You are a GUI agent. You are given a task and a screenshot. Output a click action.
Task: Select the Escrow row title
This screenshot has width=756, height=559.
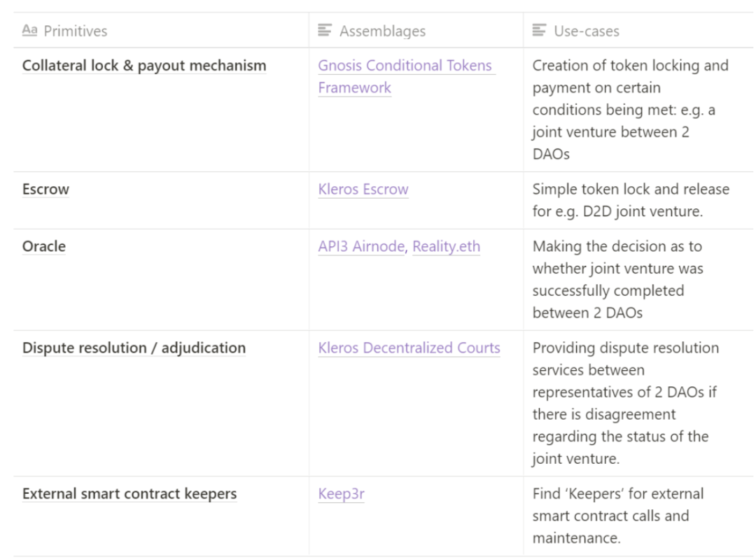coord(45,190)
